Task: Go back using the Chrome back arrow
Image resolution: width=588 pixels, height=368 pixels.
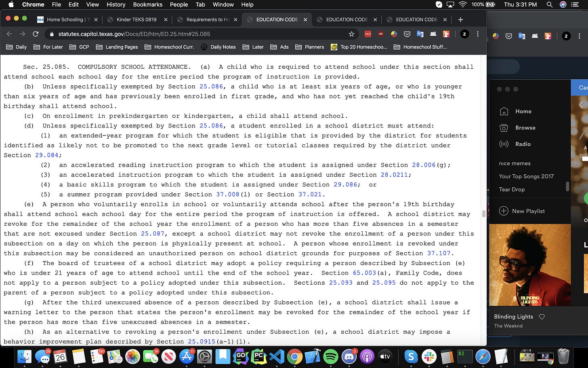Action: click(x=9, y=34)
